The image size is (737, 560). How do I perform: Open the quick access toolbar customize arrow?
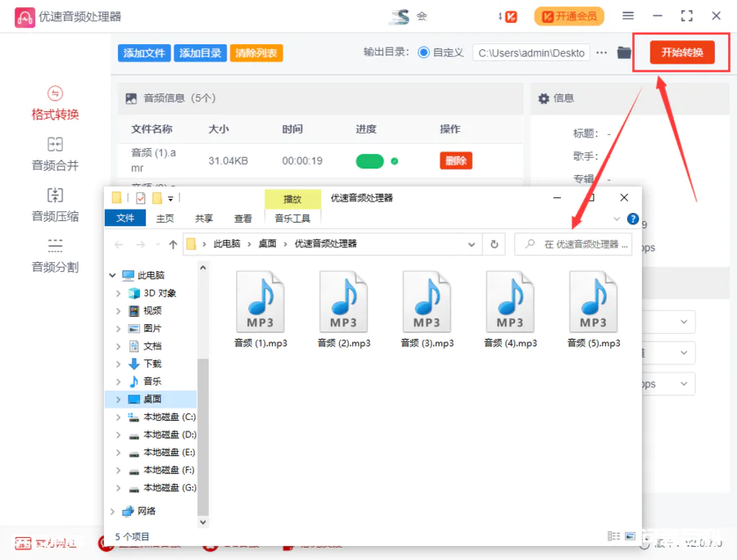170,199
